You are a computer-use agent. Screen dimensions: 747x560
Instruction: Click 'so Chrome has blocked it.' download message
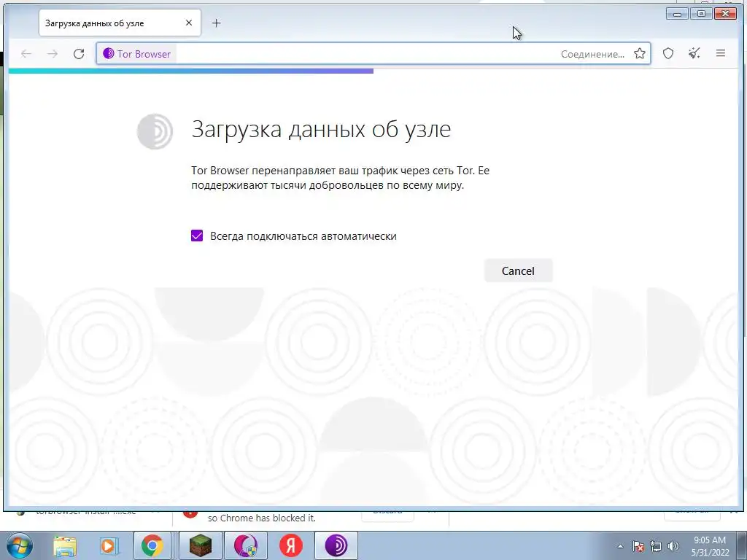tap(262, 518)
